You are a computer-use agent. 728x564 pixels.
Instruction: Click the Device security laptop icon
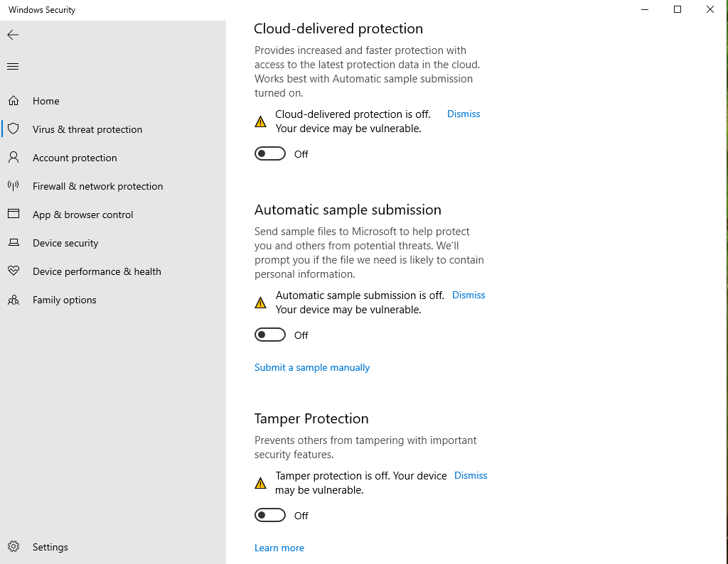tap(14, 243)
